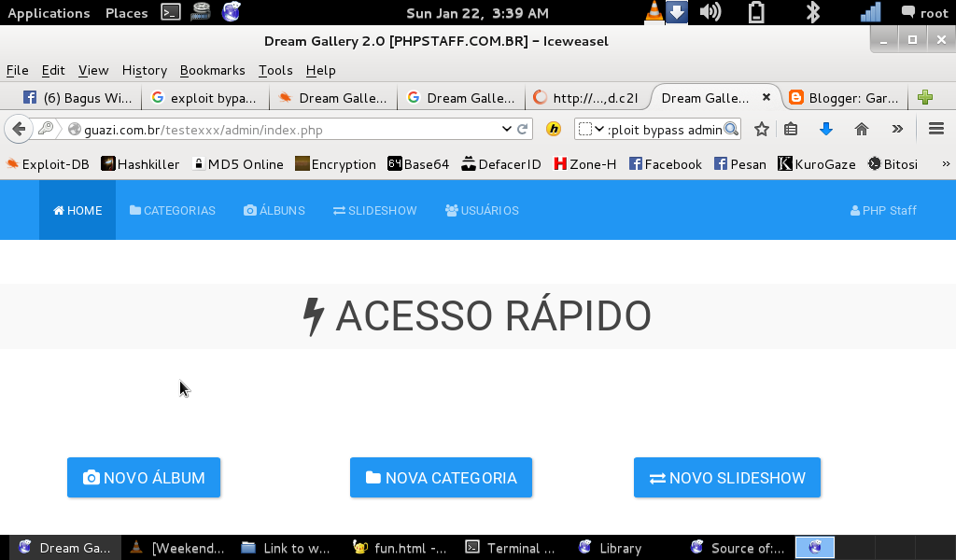Click the network signal icon
This screenshot has width=956, height=560.
coord(871,12)
